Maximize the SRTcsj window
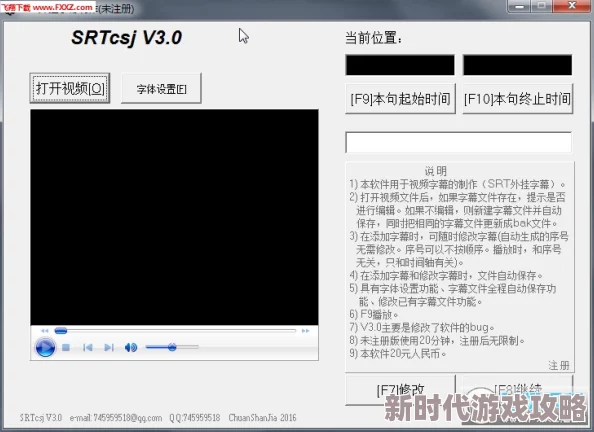 point(542,6)
